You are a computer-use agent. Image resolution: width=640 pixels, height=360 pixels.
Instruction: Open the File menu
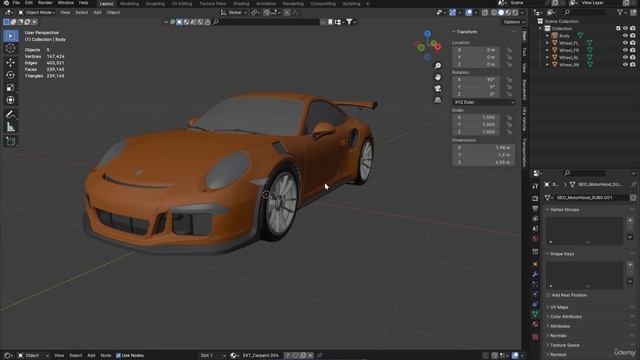click(16, 3)
